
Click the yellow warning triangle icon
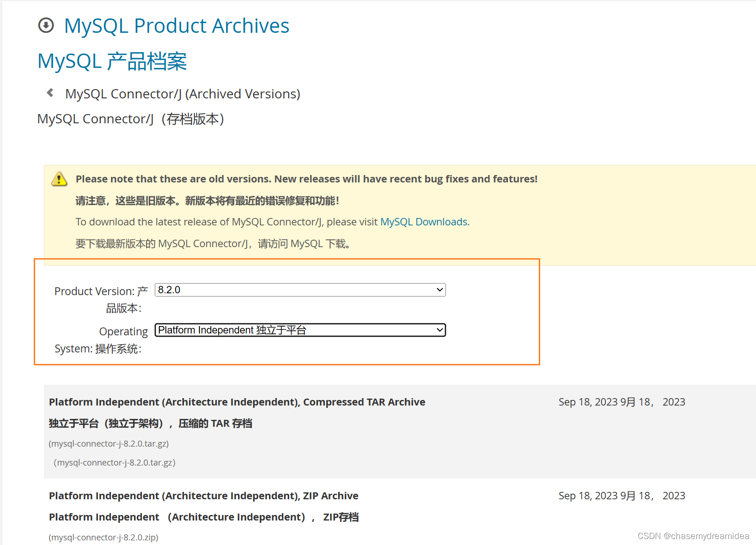59,179
